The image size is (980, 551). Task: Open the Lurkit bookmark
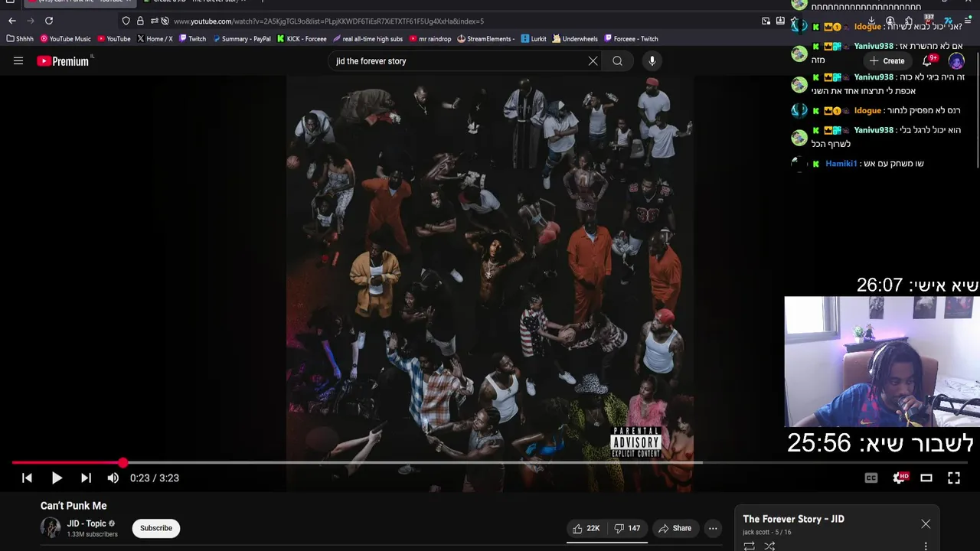[x=534, y=38]
